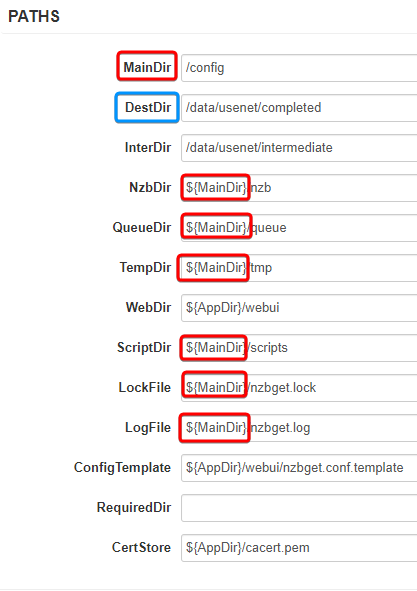Edit the NzbDir path field
417x591 pixels.
point(299,188)
